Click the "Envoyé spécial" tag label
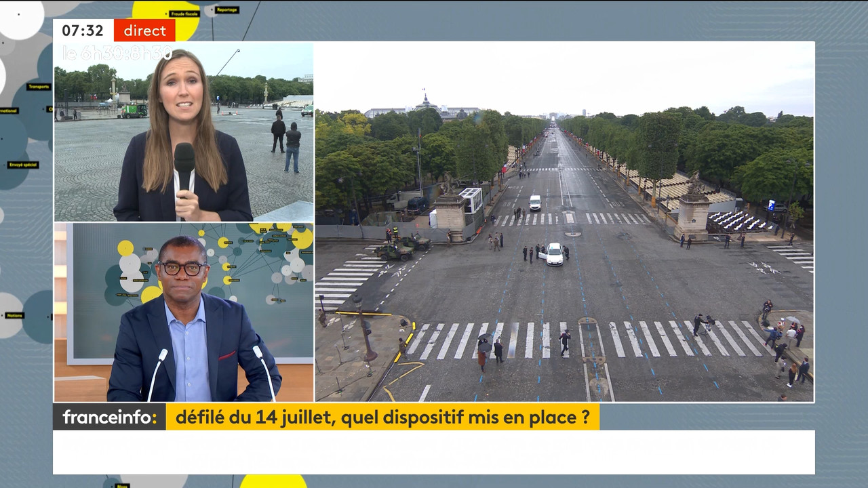Viewport: 868px width, 488px height. [23, 165]
